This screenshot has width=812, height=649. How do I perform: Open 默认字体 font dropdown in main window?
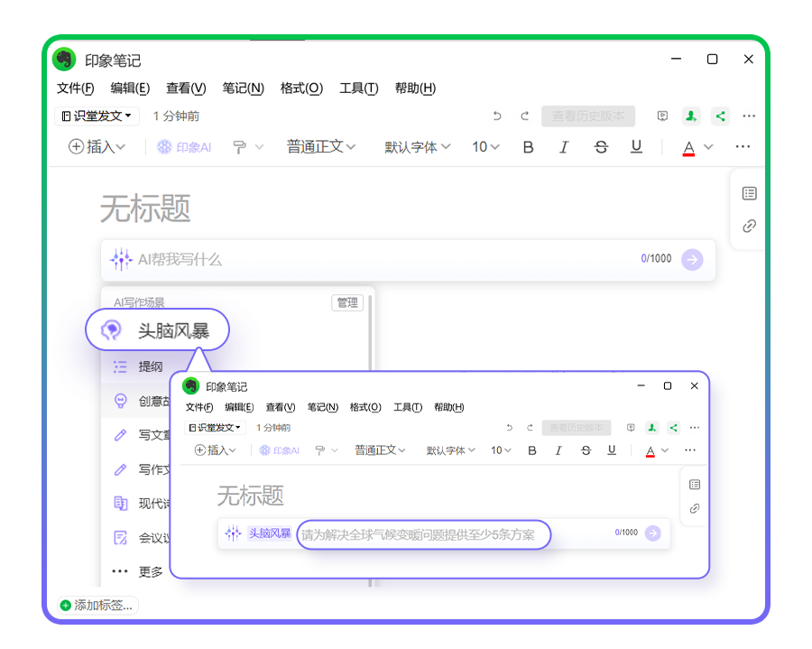[418, 148]
